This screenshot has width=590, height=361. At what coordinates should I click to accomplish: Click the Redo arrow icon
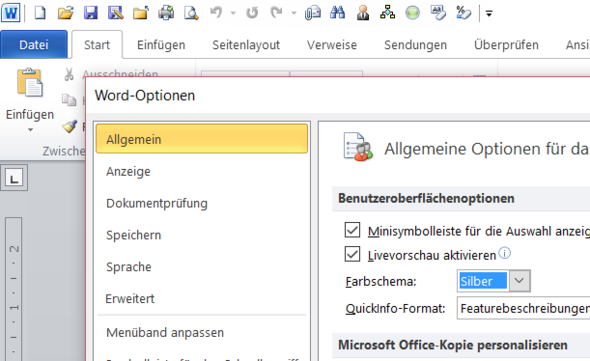pyautogui.click(x=277, y=13)
